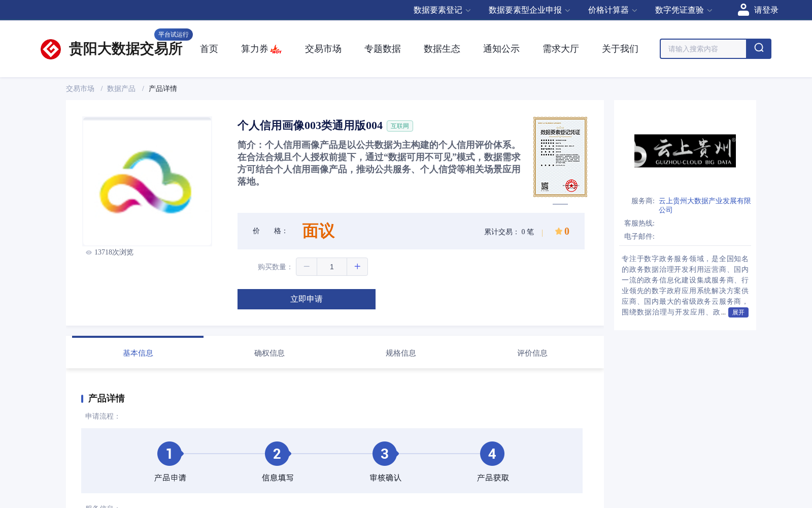Open the 数据生态 navigation item
812x508 pixels.
[x=442, y=49]
